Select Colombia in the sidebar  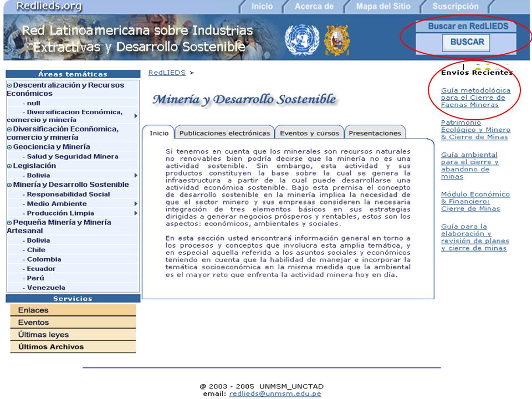coord(44,259)
